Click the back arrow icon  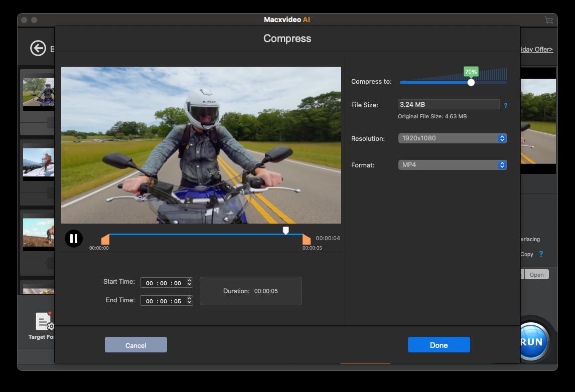coord(38,48)
